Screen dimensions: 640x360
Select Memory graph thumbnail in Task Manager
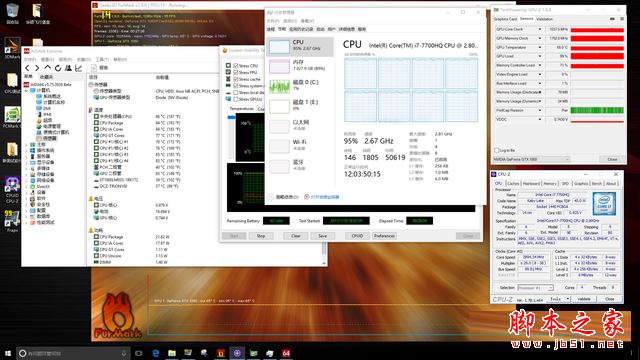pyautogui.click(x=279, y=66)
